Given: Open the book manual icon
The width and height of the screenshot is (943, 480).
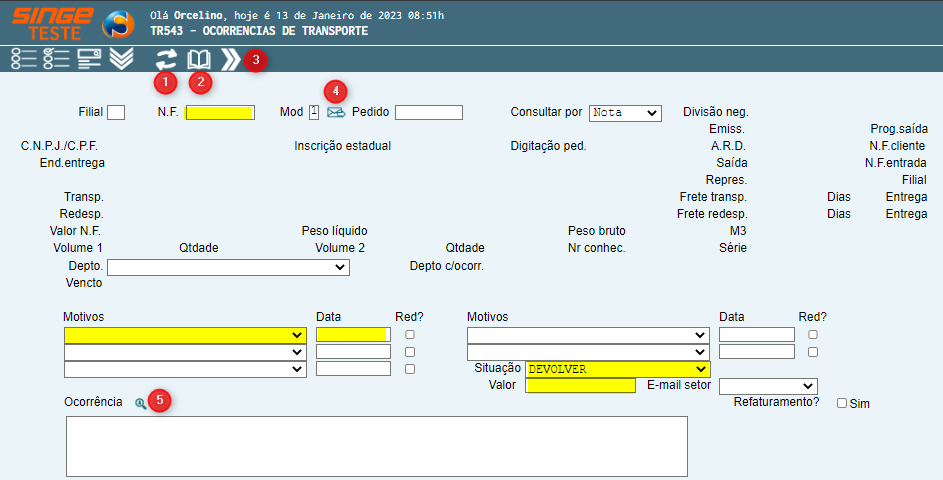Looking at the screenshot, I should click(x=199, y=60).
